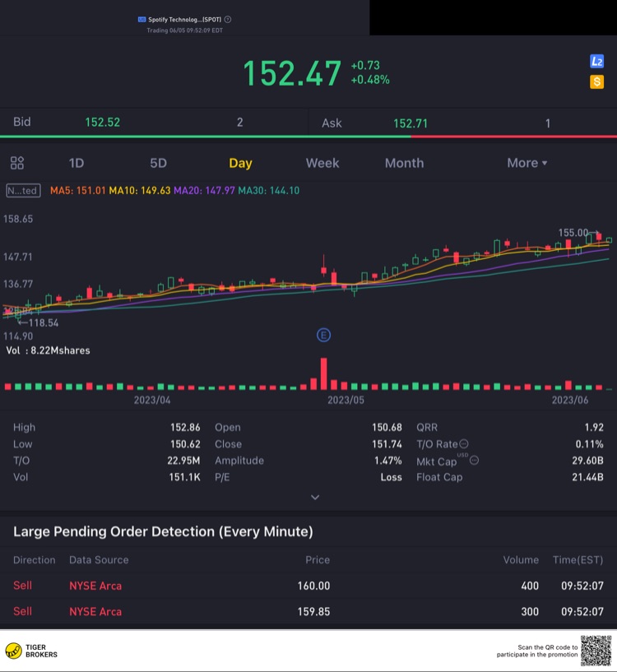The width and height of the screenshot is (617, 672).
Task: Click the MA10: 149.63 indicator label
Action: coord(140,190)
